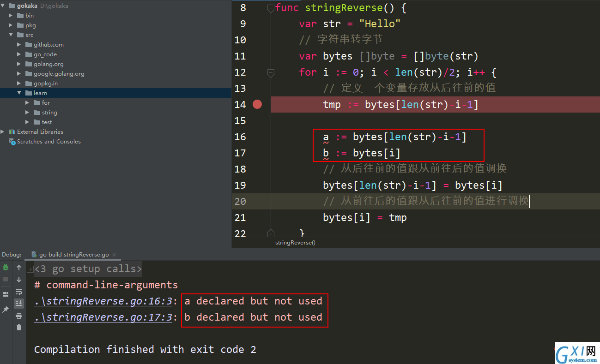
Task: Pin the debug tab with pin icon
Action: (6, 309)
